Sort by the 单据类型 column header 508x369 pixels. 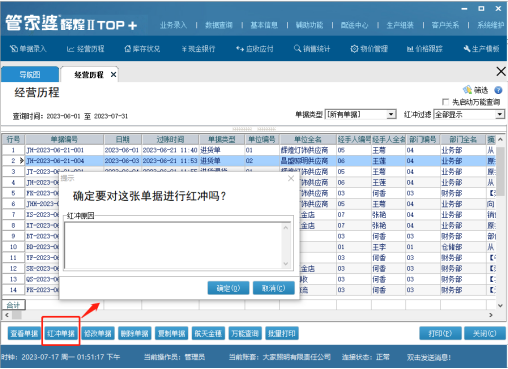[x=222, y=139]
